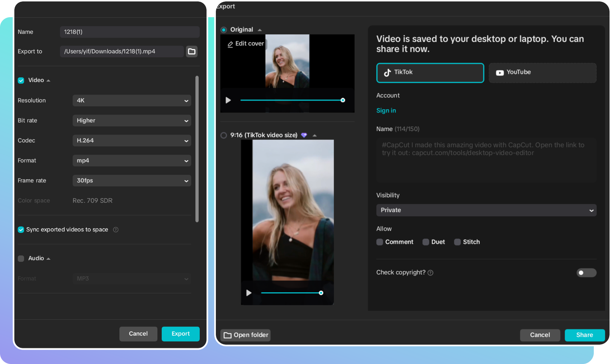Screen dimensions: 611x364
Task: Play the Original video preview
Action: 228,100
